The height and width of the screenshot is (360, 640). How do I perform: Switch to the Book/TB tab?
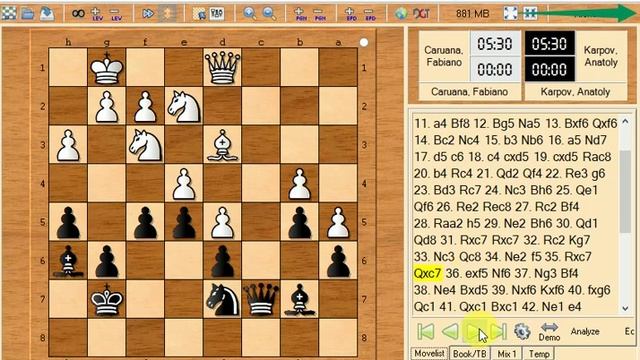470,353
